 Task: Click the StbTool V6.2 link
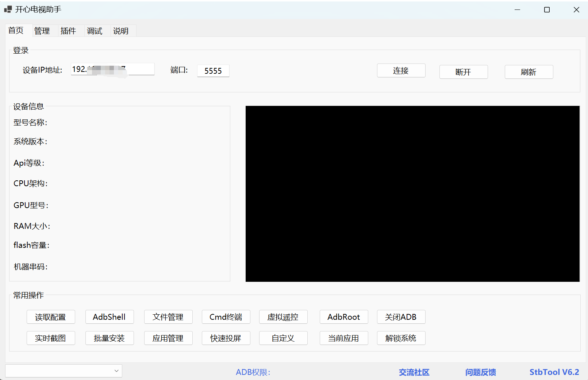pos(554,372)
